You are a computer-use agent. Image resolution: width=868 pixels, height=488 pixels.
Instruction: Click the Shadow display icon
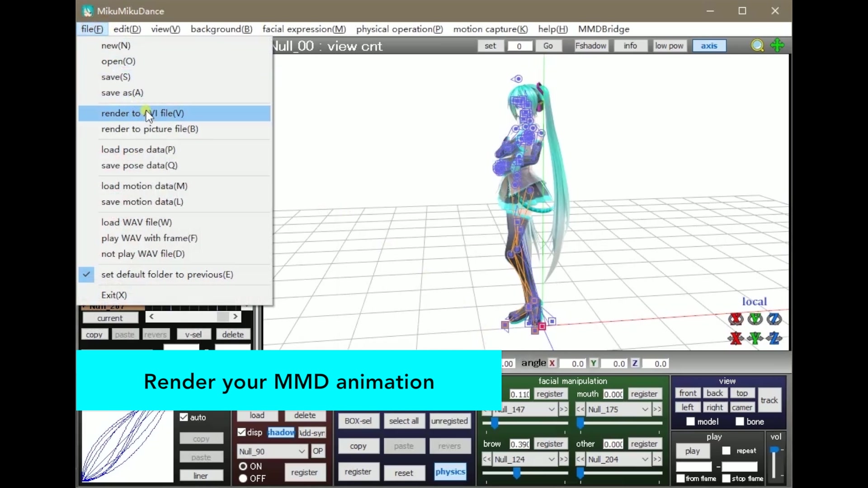click(281, 432)
